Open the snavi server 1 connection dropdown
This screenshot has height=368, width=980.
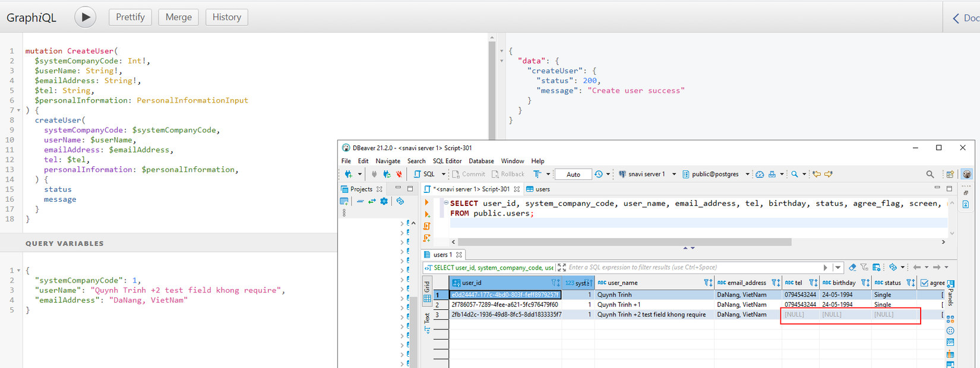pyautogui.click(x=674, y=175)
